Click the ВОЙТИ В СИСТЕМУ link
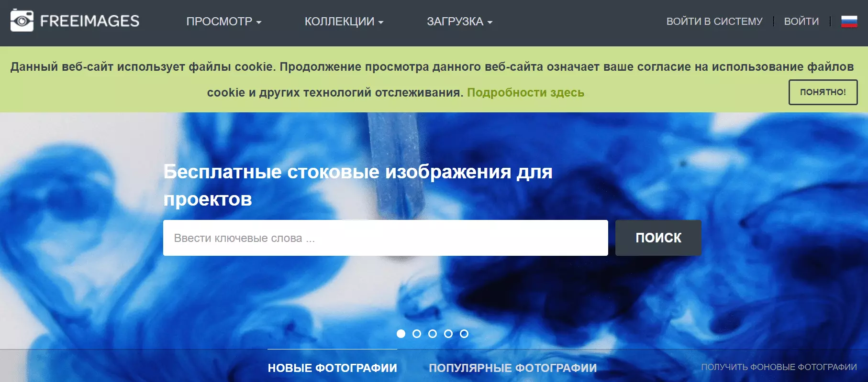Screen dimensions: 868x382 tap(714, 22)
